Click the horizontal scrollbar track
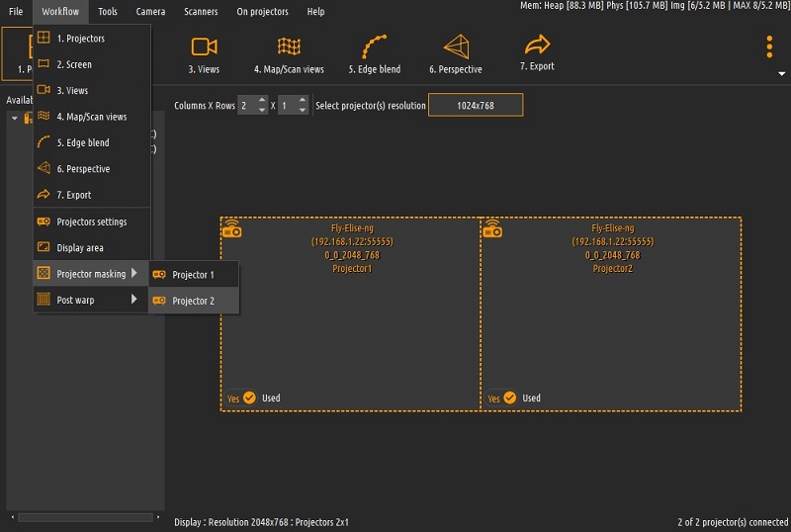The width and height of the screenshot is (791, 532). pyautogui.click(x=85, y=517)
